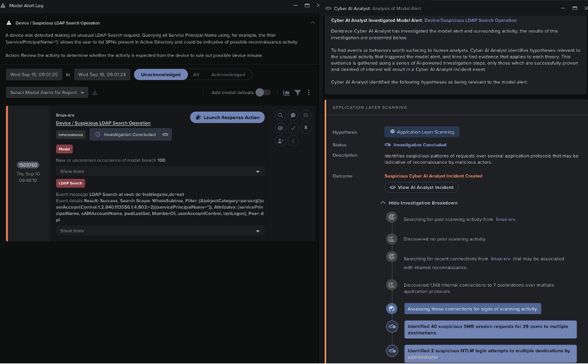
Task: Switch to the All alerts tab
Action: point(196,75)
